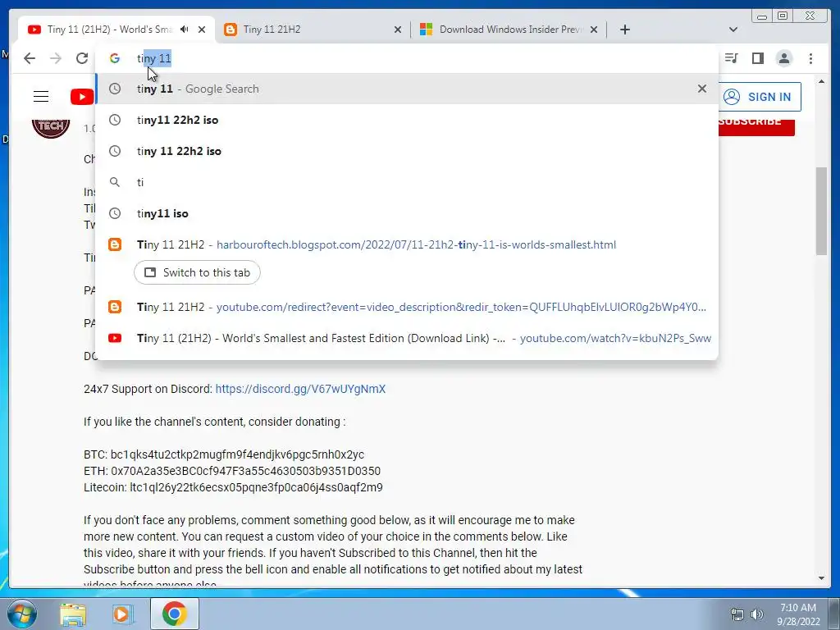Click the Chrome taskbar icon
The height and width of the screenshot is (630, 840).
(174, 614)
